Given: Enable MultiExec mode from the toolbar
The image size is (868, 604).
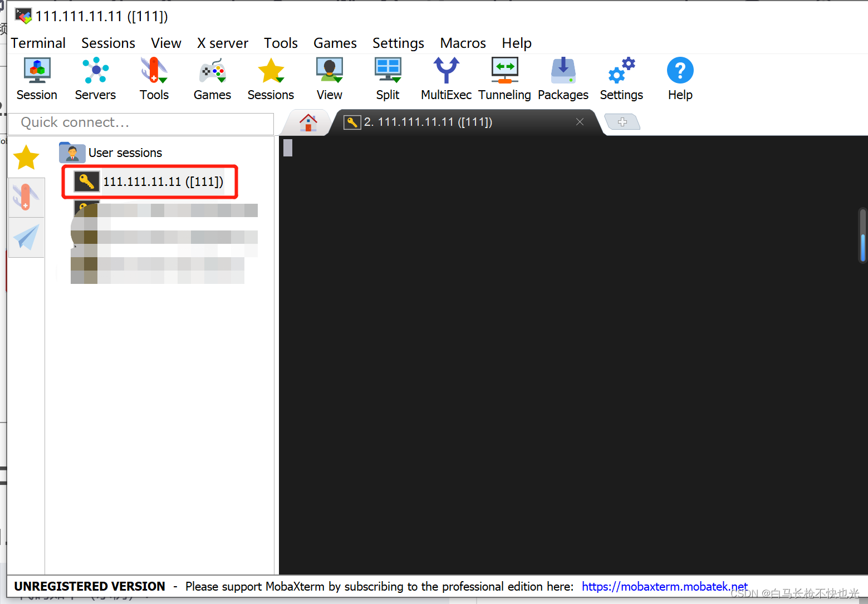Looking at the screenshot, I should [446, 79].
